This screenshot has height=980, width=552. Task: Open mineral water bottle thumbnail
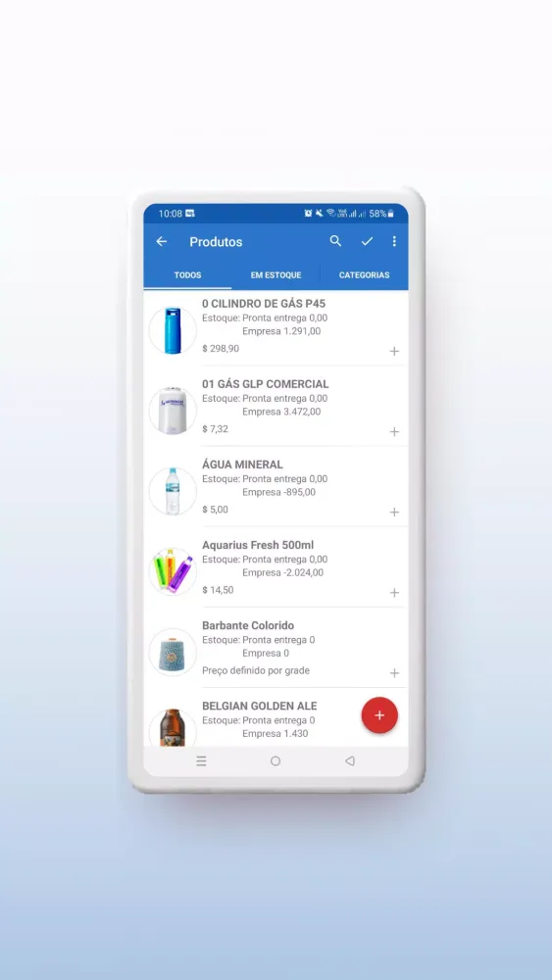[173, 492]
